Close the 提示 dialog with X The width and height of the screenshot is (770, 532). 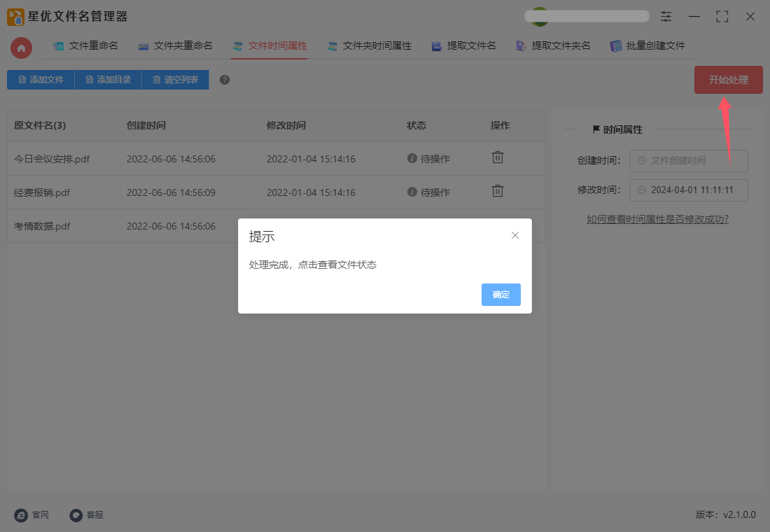514,235
